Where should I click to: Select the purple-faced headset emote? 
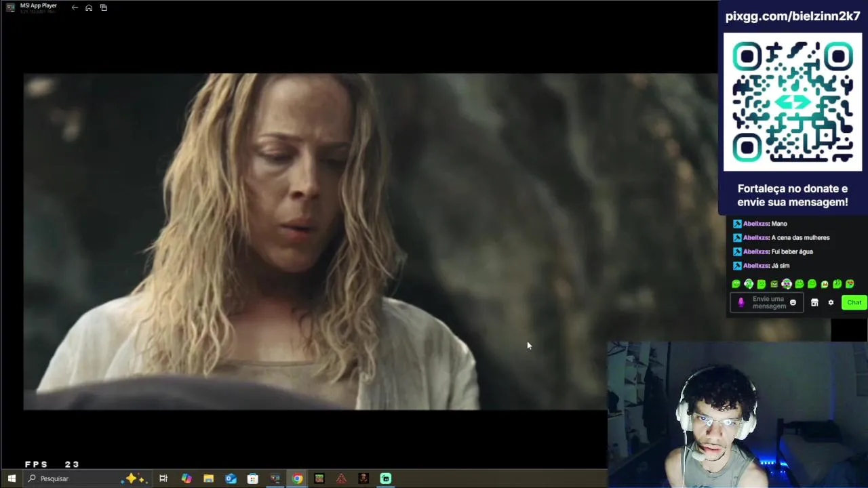pyautogui.click(x=787, y=284)
